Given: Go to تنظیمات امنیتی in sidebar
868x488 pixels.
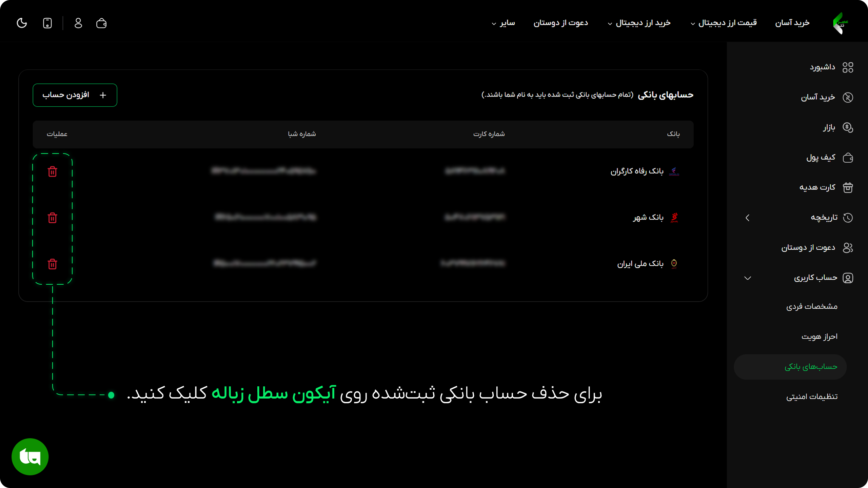Looking at the screenshot, I should tap(812, 396).
